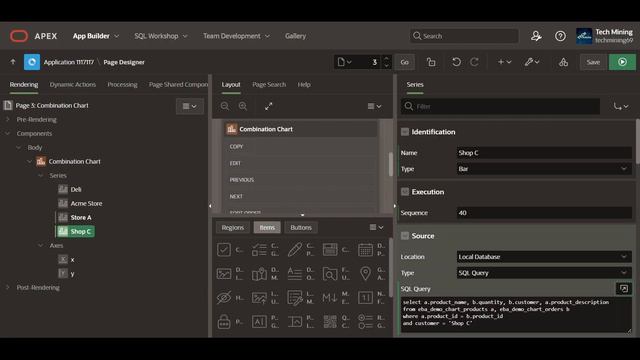This screenshot has width=640, height=360.
Task: Go up to the application home arrow
Action: click(13, 62)
